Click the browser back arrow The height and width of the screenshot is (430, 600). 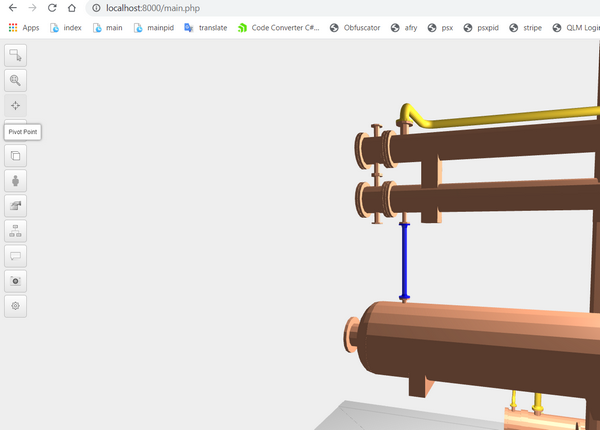tap(12, 8)
